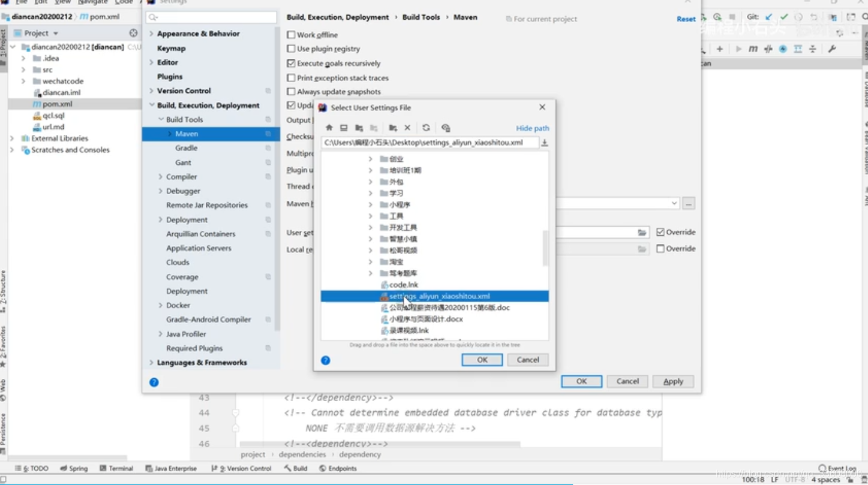Enable Use plugin registry checkbox
Screen dimensions: 868x485
(291, 49)
